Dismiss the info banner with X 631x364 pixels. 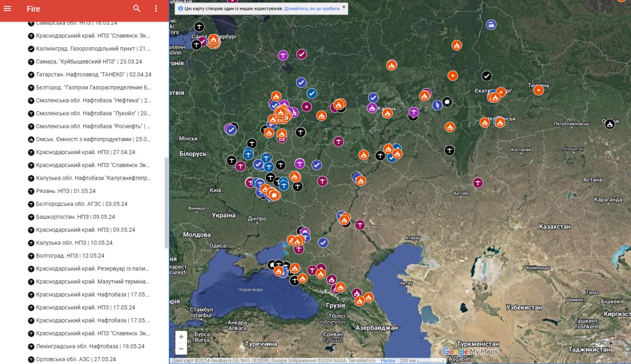coord(344,7)
